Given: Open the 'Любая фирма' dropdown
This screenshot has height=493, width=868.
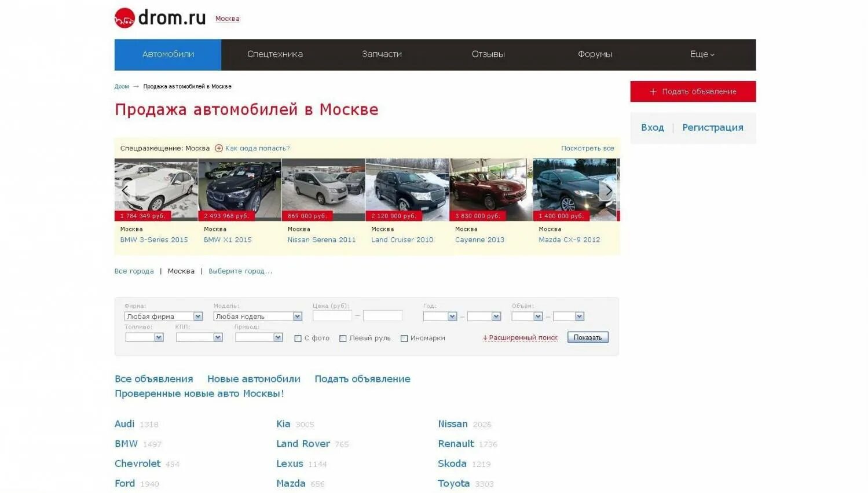Looking at the screenshot, I should (163, 316).
